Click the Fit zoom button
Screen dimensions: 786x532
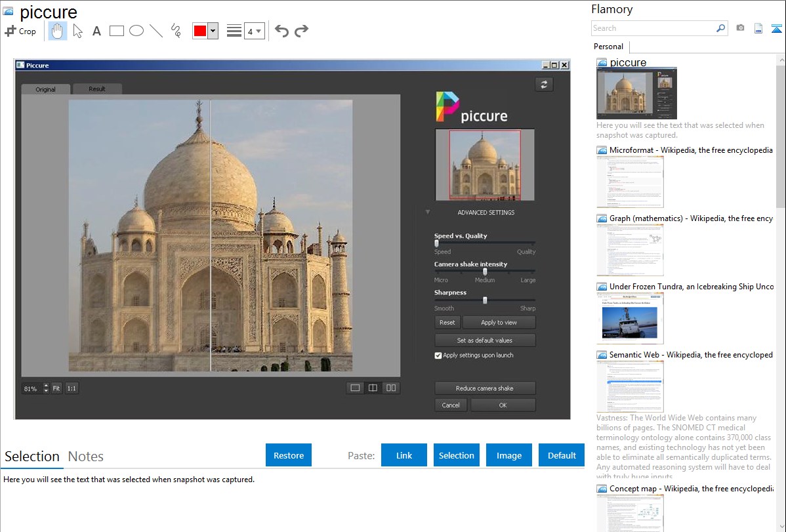coord(56,388)
